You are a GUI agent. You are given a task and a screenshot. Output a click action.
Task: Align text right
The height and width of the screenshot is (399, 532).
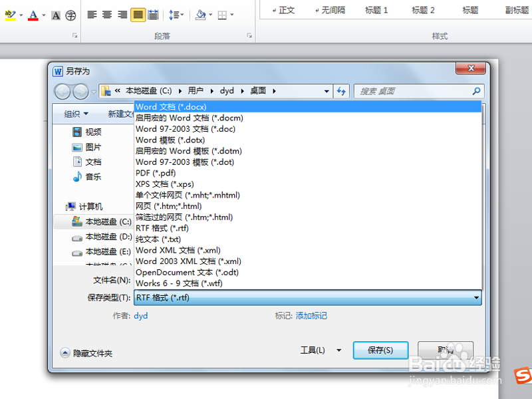[122, 15]
